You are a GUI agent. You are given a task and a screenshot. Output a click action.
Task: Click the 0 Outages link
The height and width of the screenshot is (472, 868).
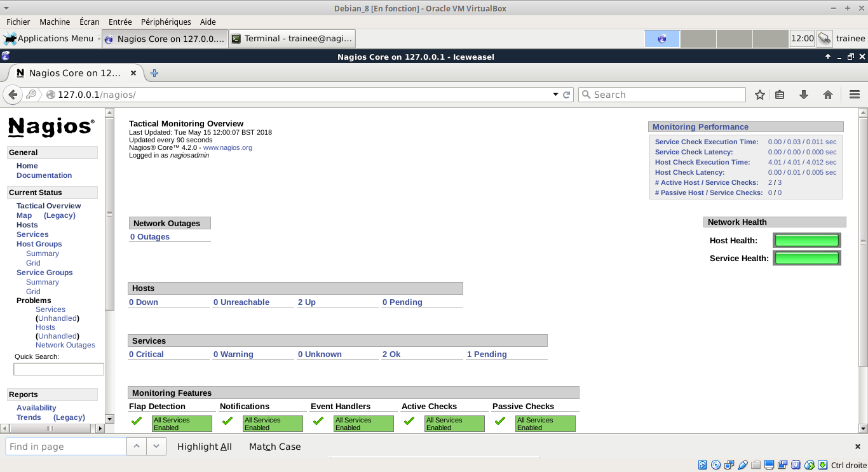click(150, 237)
